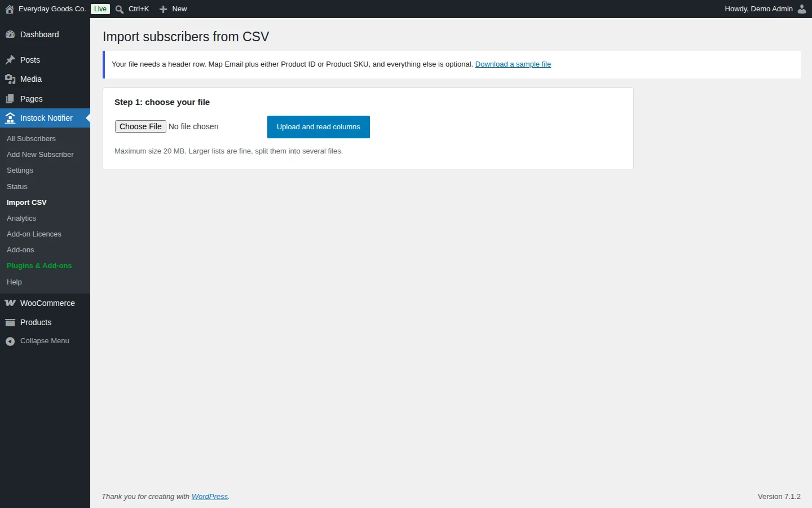
Task: Click the Pages icon in sidebar
Action: pyautogui.click(x=10, y=99)
